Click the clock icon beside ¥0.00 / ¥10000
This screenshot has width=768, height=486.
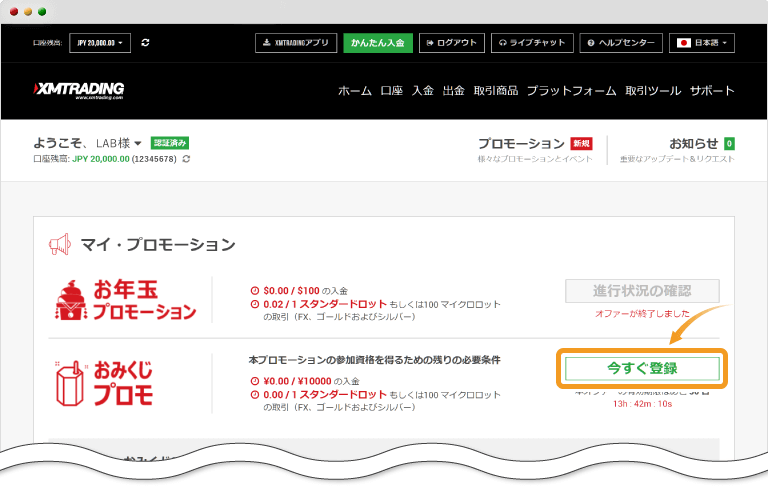click(x=255, y=381)
